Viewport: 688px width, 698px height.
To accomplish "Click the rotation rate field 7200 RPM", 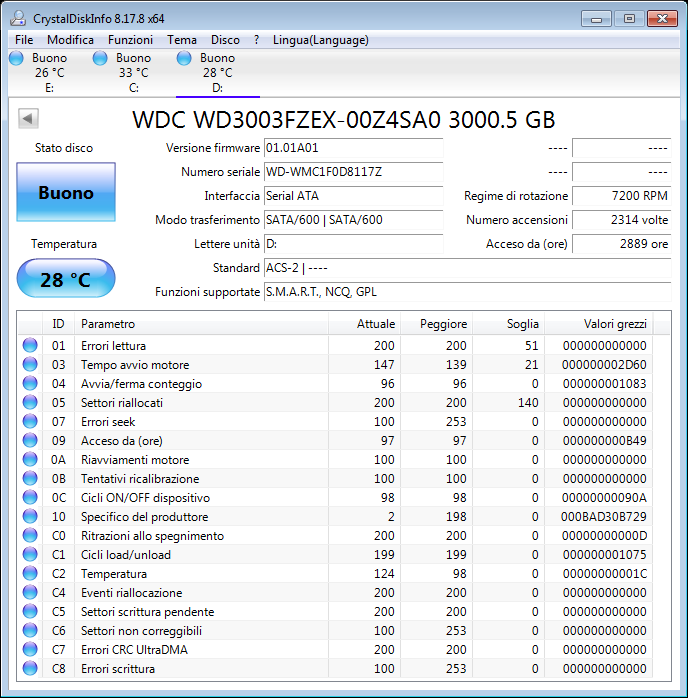I will tap(622, 196).
